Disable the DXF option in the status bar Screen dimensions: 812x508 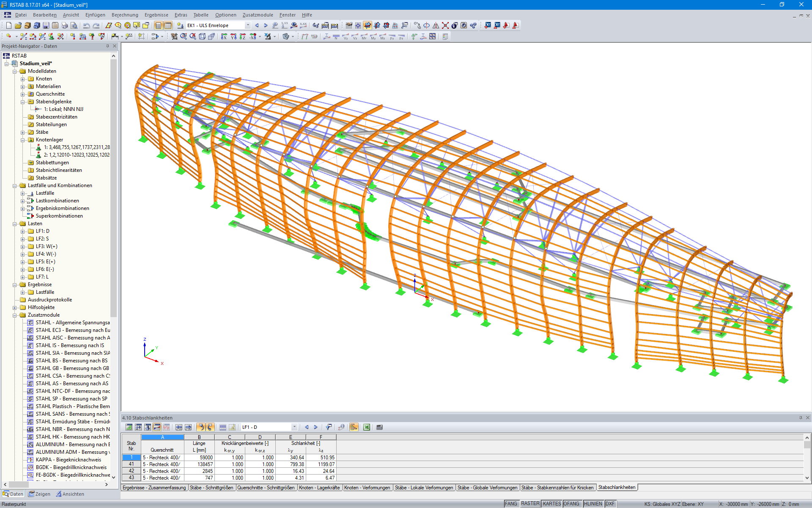point(610,503)
